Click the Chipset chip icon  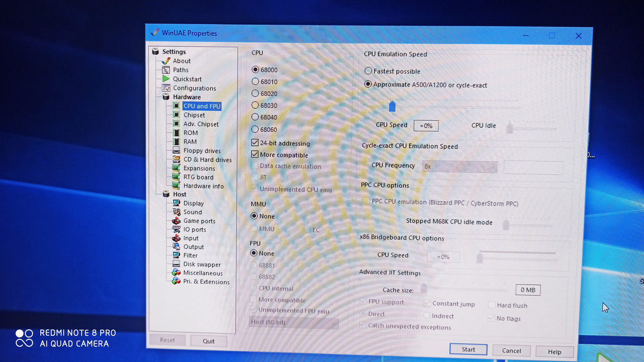[176, 115]
